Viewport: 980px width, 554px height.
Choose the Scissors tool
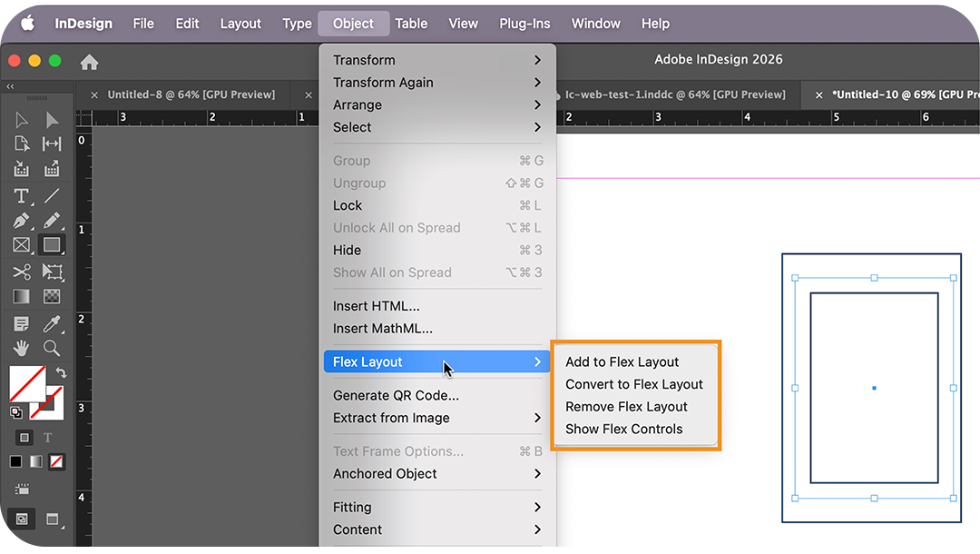point(20,272)
